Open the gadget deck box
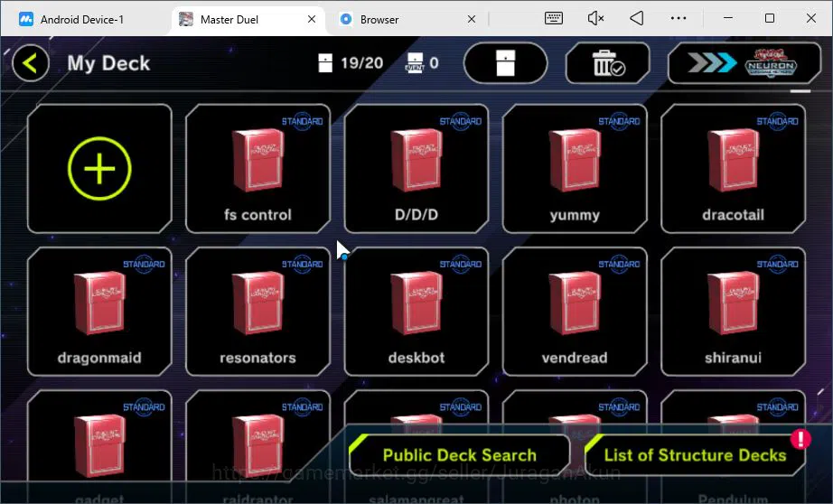Viewport: 833px width, 504px height. 99,446
